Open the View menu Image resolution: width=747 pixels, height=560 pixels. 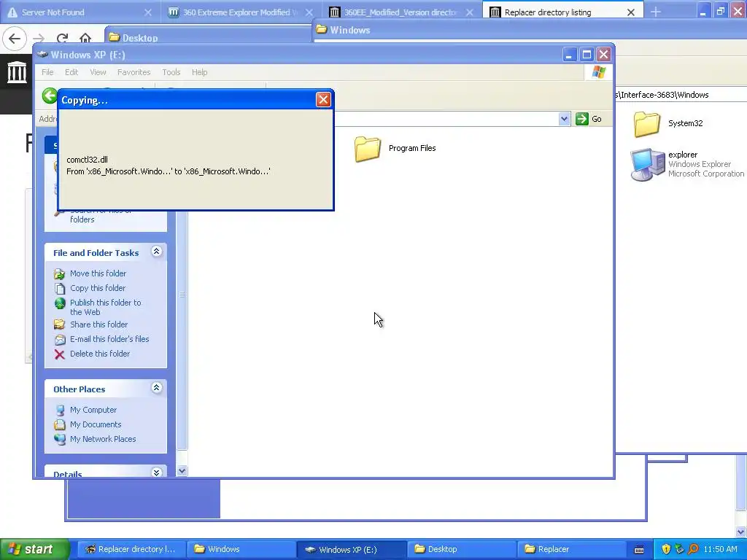tap(98, 72)
